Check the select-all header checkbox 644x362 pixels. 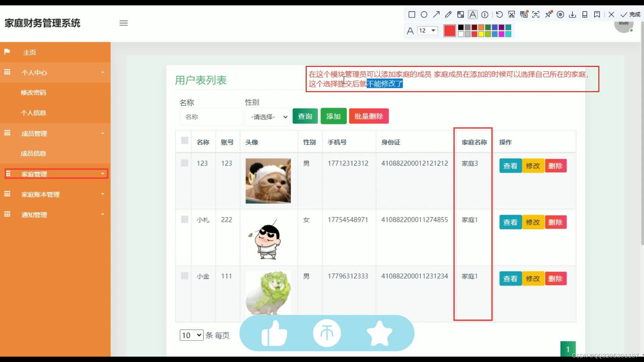(184, 140)
